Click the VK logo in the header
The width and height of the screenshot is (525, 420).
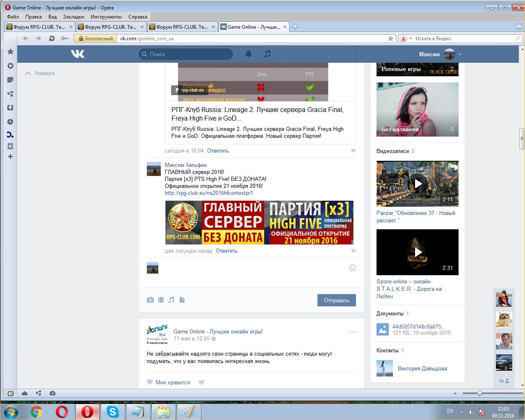[x=78, y=54]
